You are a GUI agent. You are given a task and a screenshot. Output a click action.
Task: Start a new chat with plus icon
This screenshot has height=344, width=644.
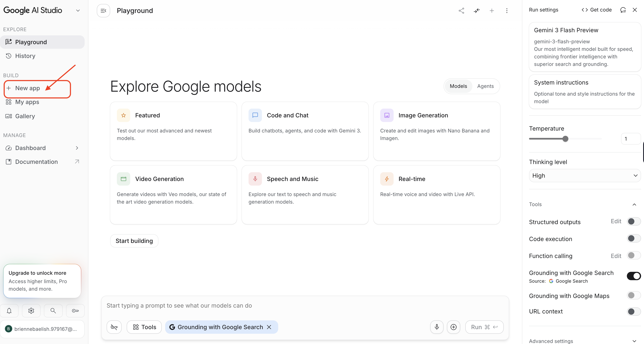[x=491, y=10]
